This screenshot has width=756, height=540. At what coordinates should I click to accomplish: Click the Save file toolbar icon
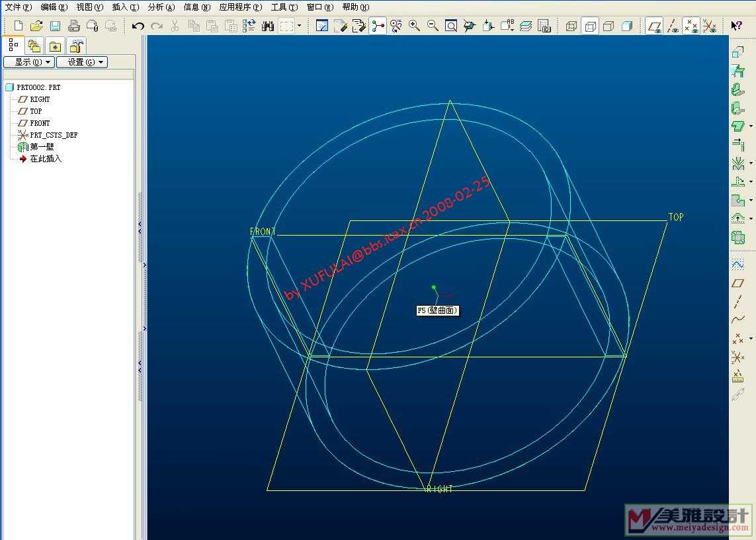click(x=55, y=26)
